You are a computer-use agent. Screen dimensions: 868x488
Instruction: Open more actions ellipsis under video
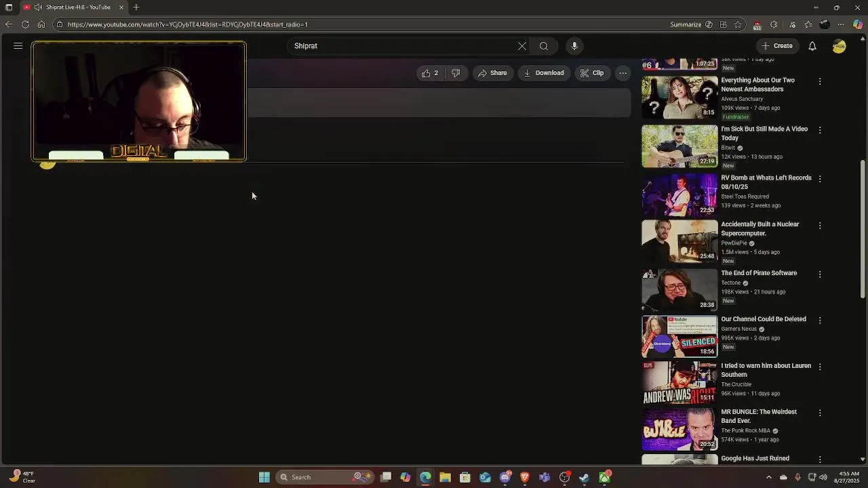click(623, 73)
